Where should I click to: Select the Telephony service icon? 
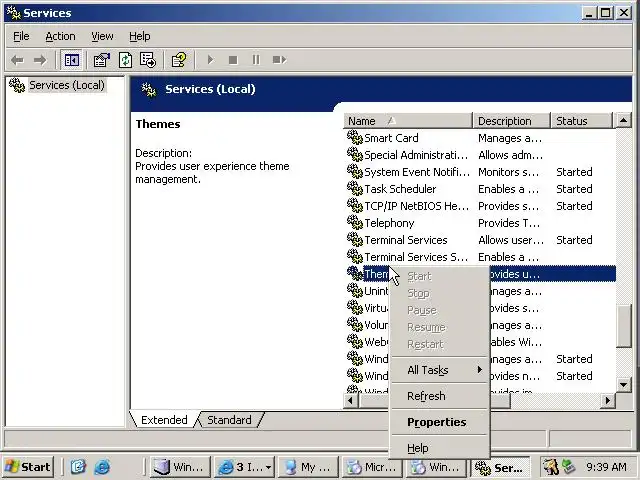pyautogui.click(x=355, y=223)
